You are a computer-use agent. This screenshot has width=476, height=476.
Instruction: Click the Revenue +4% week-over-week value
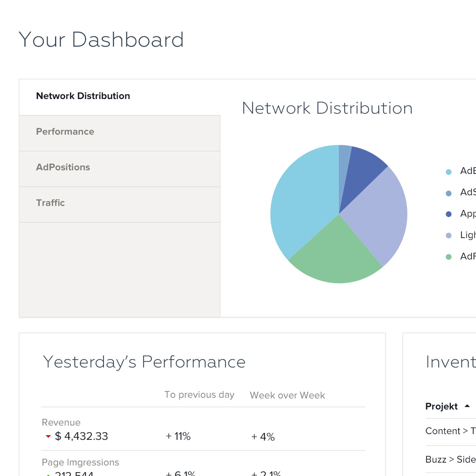click(263, 437)
